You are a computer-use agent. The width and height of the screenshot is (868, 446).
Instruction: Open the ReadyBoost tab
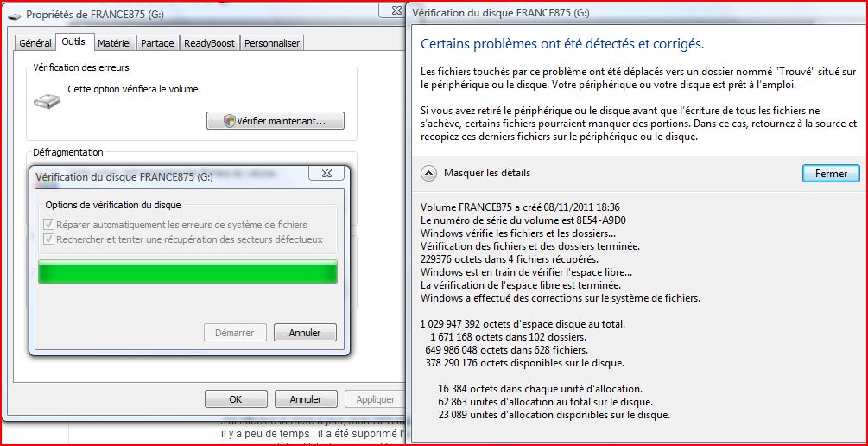coord(209,43)
